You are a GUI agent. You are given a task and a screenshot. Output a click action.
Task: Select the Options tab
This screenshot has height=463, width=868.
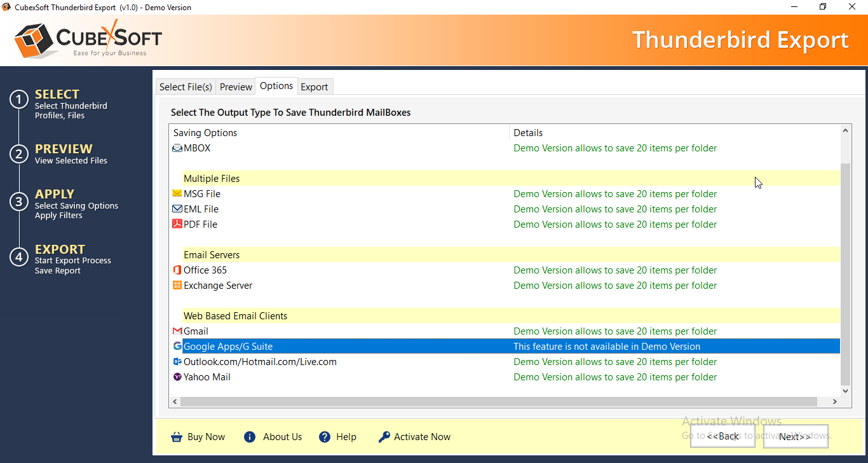click(x=276, y=86)
